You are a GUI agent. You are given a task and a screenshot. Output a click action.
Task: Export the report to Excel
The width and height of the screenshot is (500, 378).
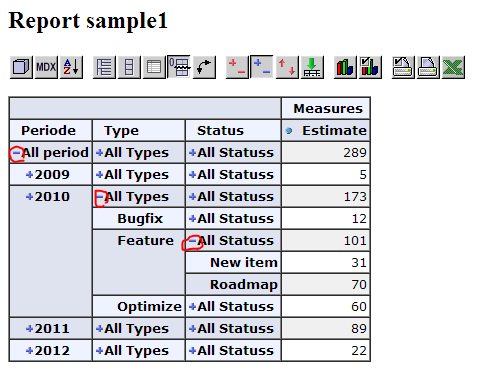pyautogui.click(x=453, y=67)
